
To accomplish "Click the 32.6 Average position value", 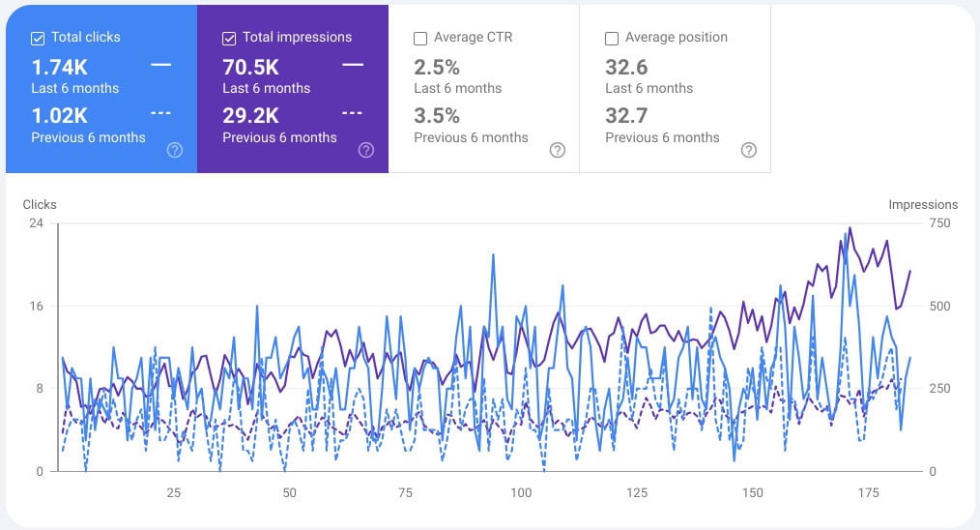I will point(626,67).
